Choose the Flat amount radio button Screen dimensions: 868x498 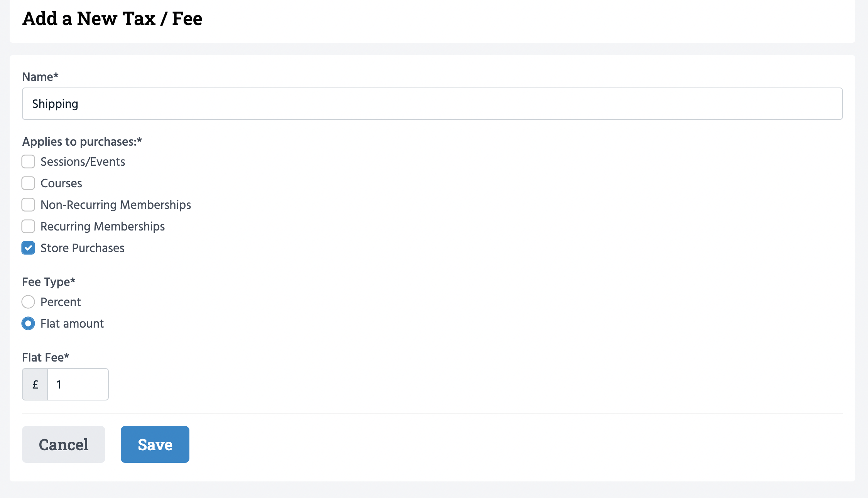coord(28,324)
